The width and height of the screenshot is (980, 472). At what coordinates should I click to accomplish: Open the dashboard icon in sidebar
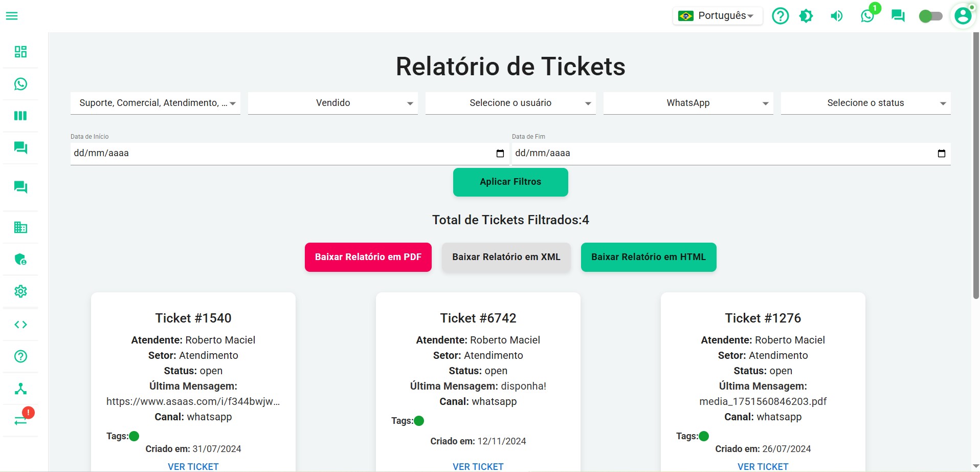pos(20,52)
